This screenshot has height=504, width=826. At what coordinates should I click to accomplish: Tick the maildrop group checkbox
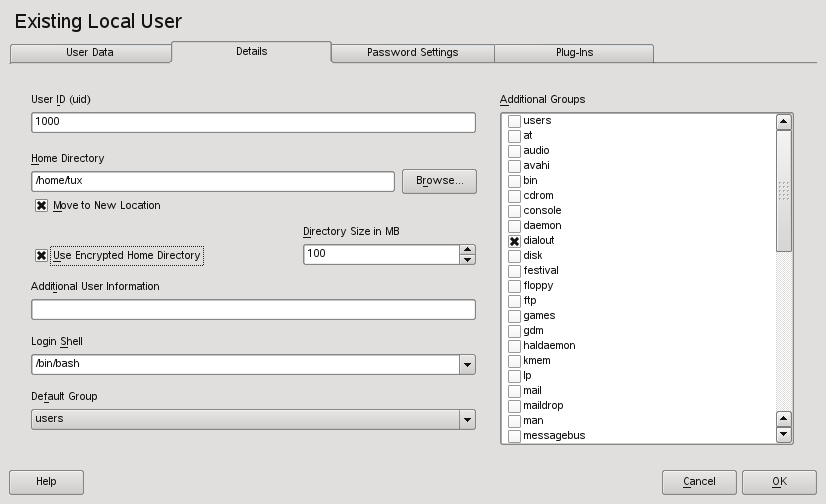coord(514,406)
